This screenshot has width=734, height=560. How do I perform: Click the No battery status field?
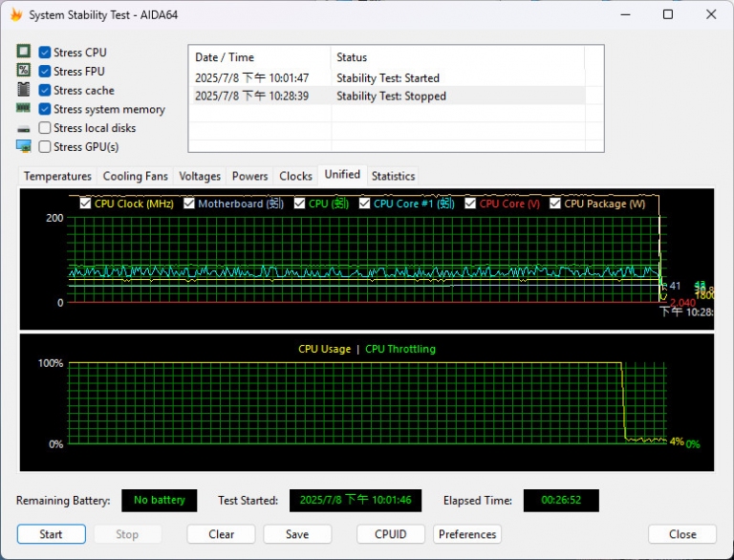[160, 500]
